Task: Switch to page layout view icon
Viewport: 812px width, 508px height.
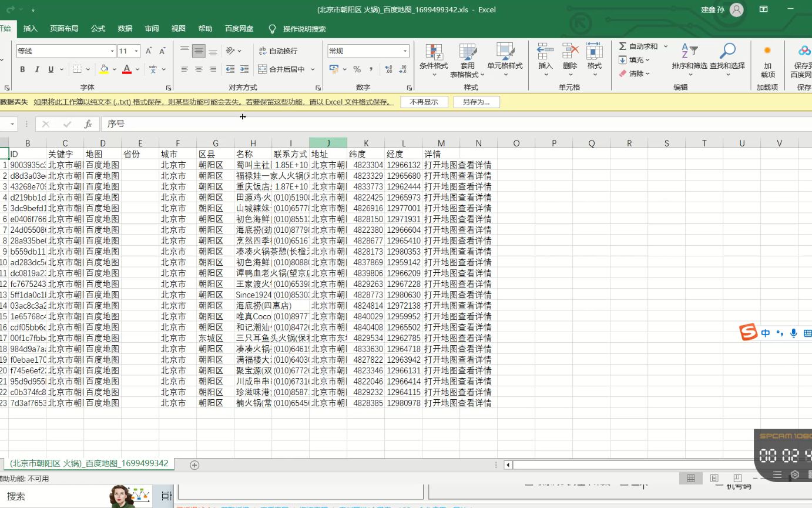Action: (714, 478)
